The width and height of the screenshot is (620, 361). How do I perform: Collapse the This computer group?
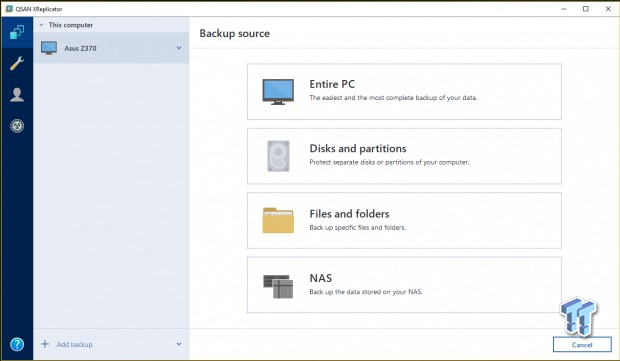[x=41, y=25]
